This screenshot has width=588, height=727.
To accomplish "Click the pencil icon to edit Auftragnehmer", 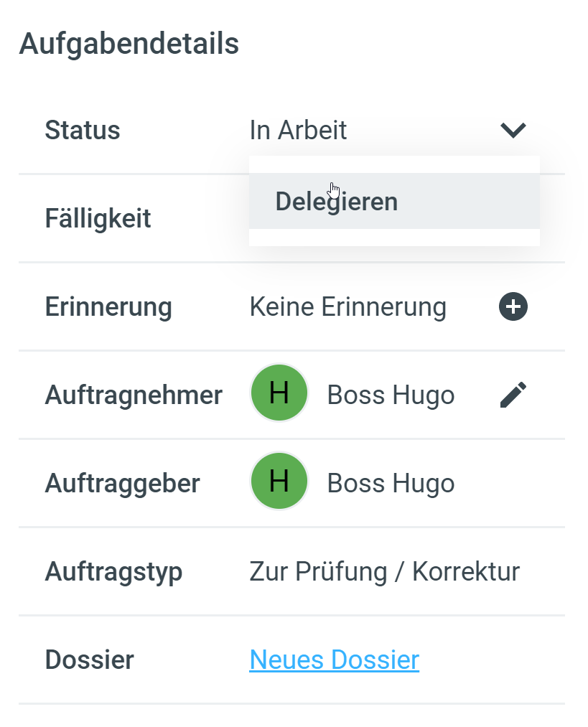I will pyautogui.click(x=513, y=395).
